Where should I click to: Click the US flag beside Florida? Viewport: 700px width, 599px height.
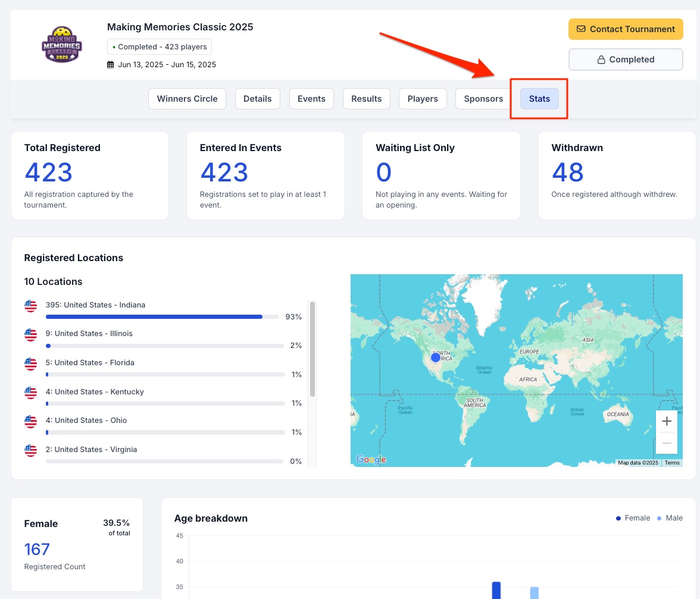click(x=30, y=363)
